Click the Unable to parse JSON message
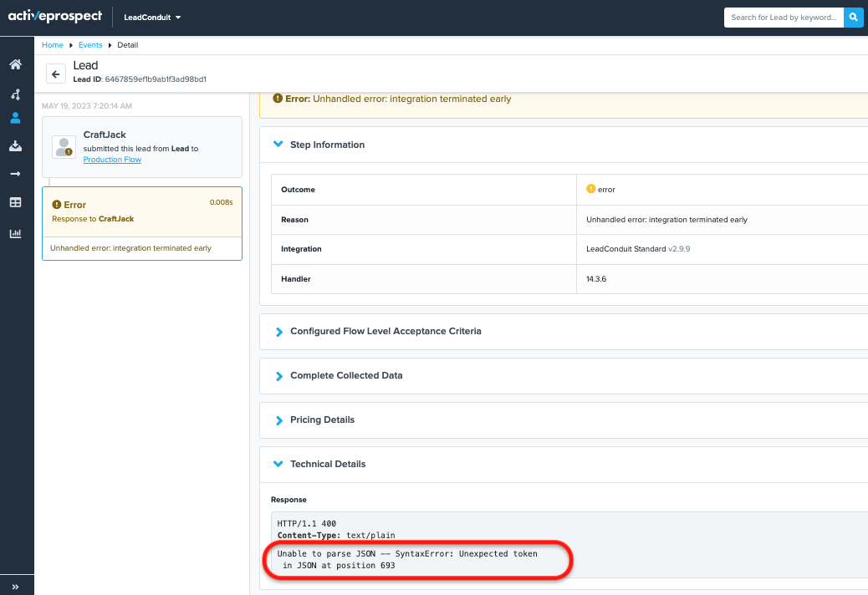The width and height of the screenshot is (868, 595). (x=407, y=559)
